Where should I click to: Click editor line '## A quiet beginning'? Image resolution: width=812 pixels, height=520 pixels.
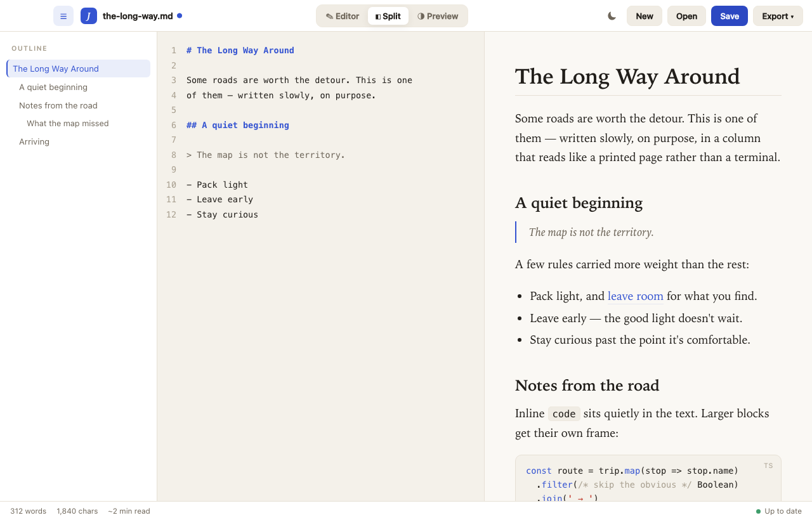238,126
